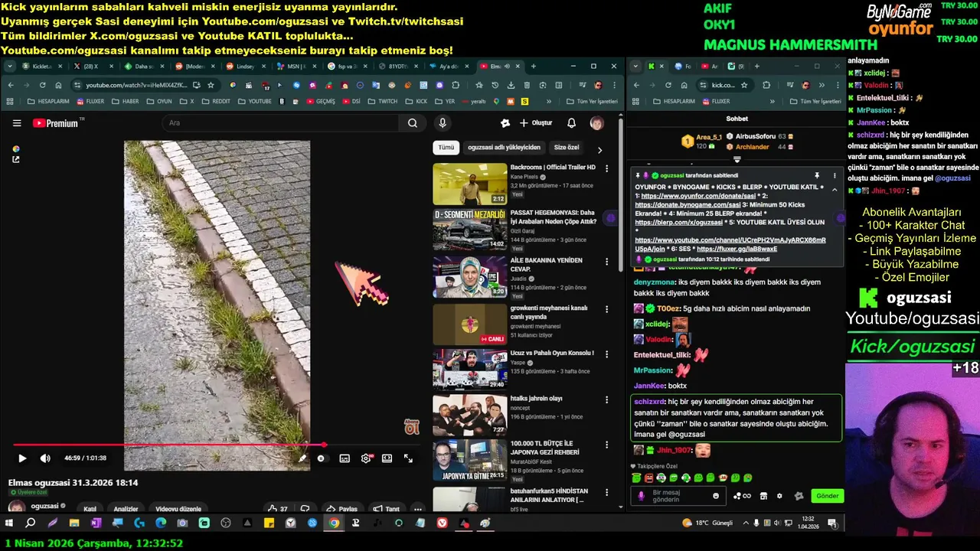The image size is (980, 551).
Task: Click the Videoyu düzenle button
Action: pyautogui.click(x=178, y=509)
